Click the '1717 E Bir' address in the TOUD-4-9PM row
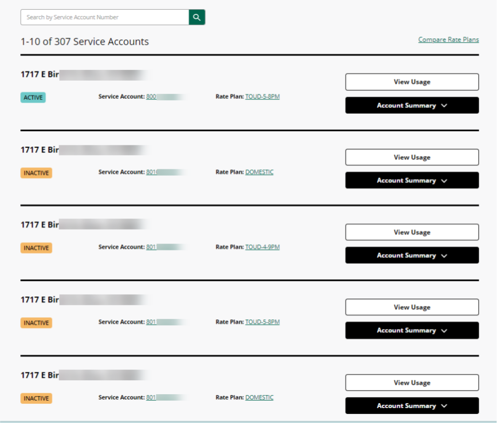504x423 pixels. coord(40,225)
